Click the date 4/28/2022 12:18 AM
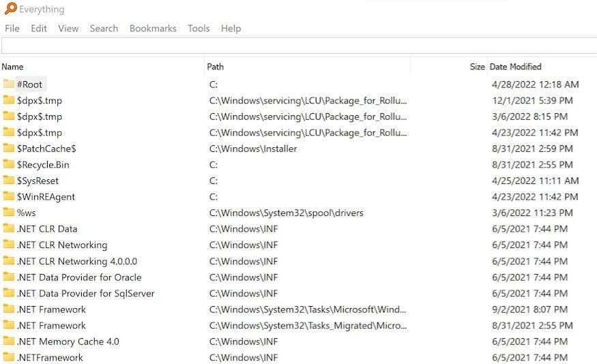The width and height of the screenshot is (597, 364). (x=536, y=85)
